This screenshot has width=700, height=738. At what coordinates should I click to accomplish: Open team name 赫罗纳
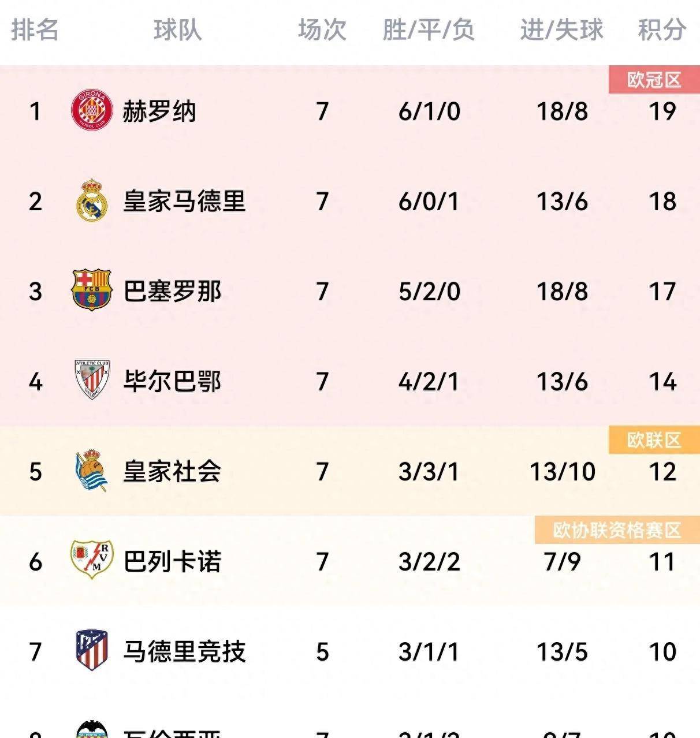(x=159, y=111)
